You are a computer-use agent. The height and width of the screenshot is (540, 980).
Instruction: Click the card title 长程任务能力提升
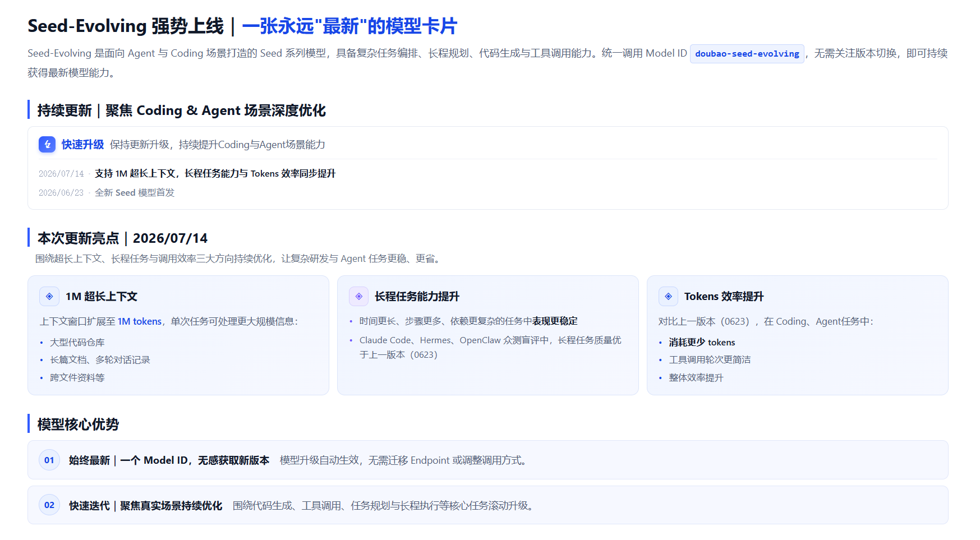(417, 296)
